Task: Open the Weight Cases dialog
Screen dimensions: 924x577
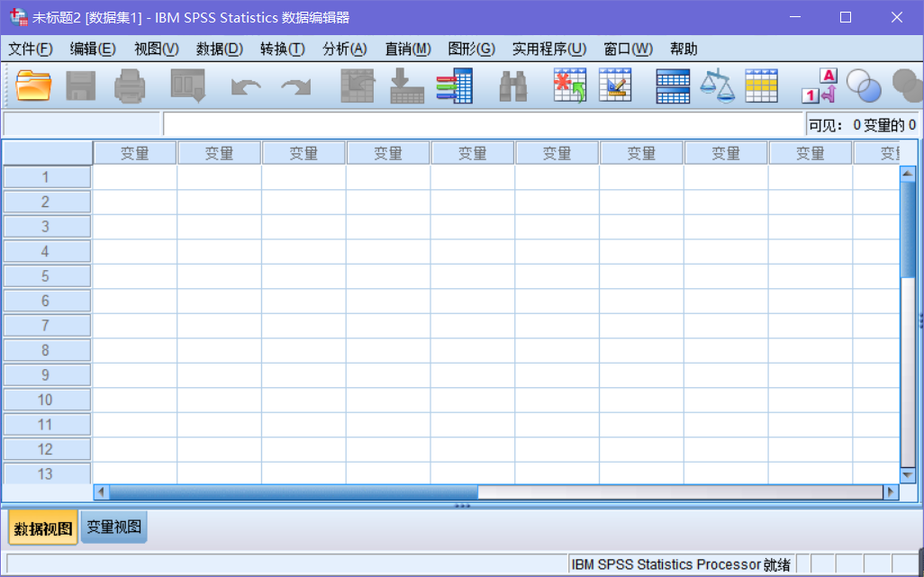Action: click(717, 86)
